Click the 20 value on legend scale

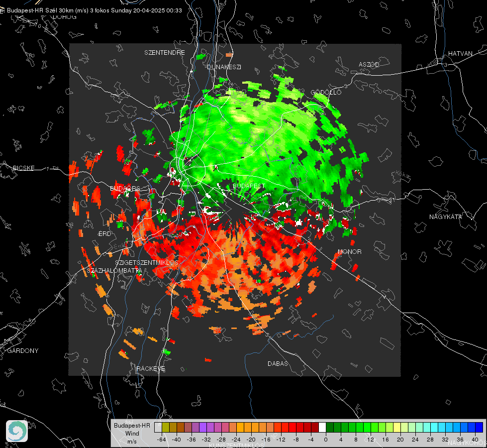click(400, 440)
